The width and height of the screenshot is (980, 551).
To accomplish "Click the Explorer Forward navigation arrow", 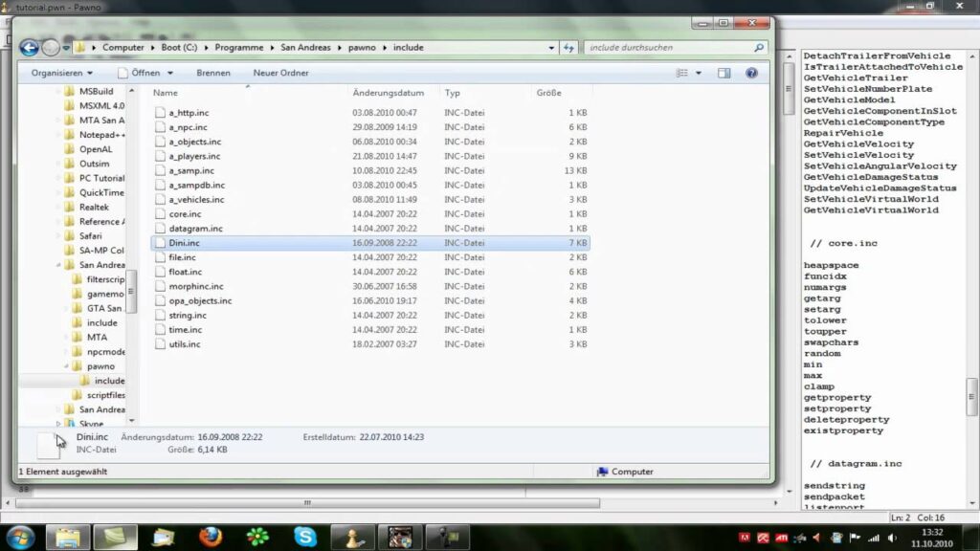I will pos(51,48).
